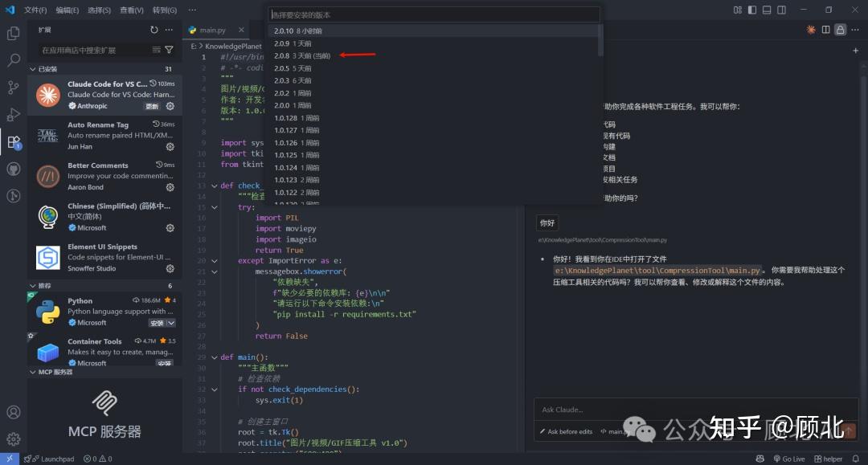
Task: Open extensions panel more actions menu
Action: click(169, 30)
